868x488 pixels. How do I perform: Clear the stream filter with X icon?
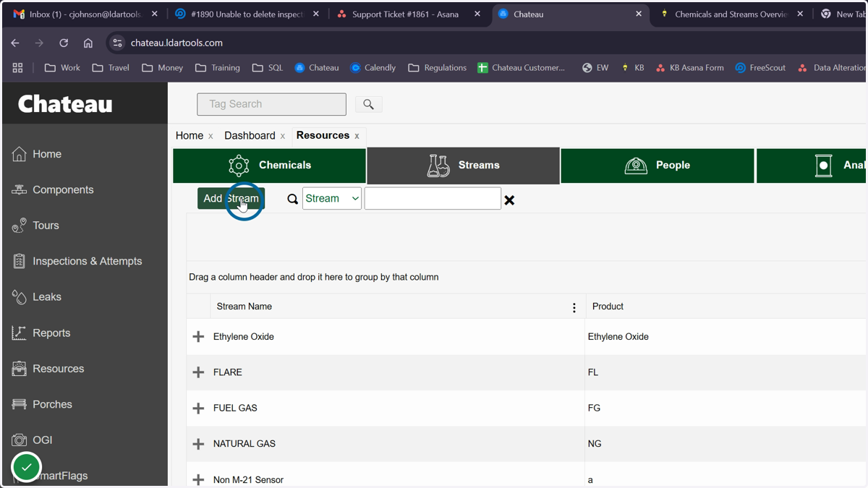[509, 200]
